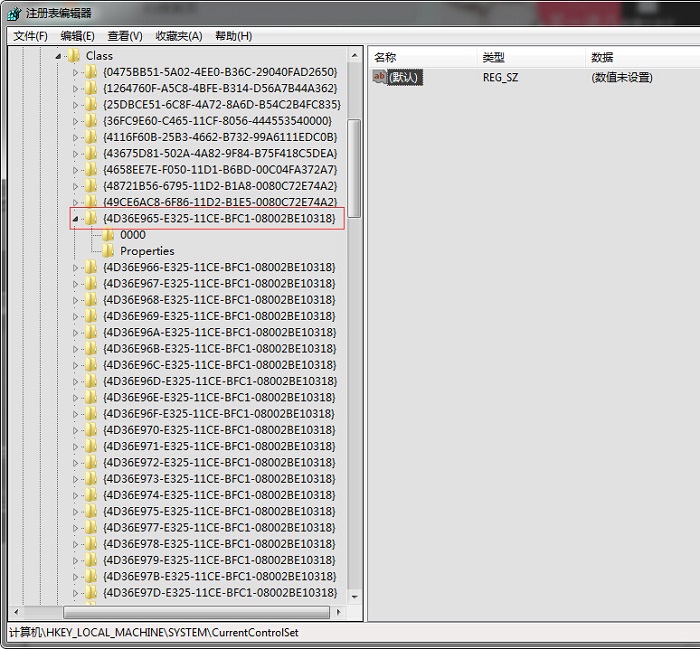Collapse the {4D36E965-E325-11CE-BFC1-08002BE10318} key
The image size is (700, 649).
75,219
